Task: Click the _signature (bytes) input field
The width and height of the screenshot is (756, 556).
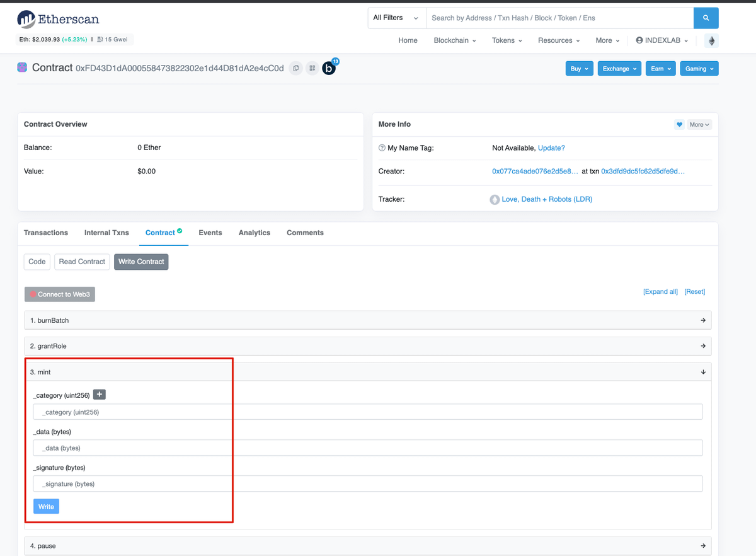Action: [x=368, y=484]
